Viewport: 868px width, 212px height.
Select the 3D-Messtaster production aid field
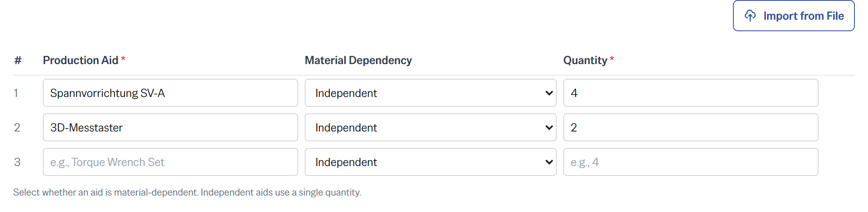point(170,127)
